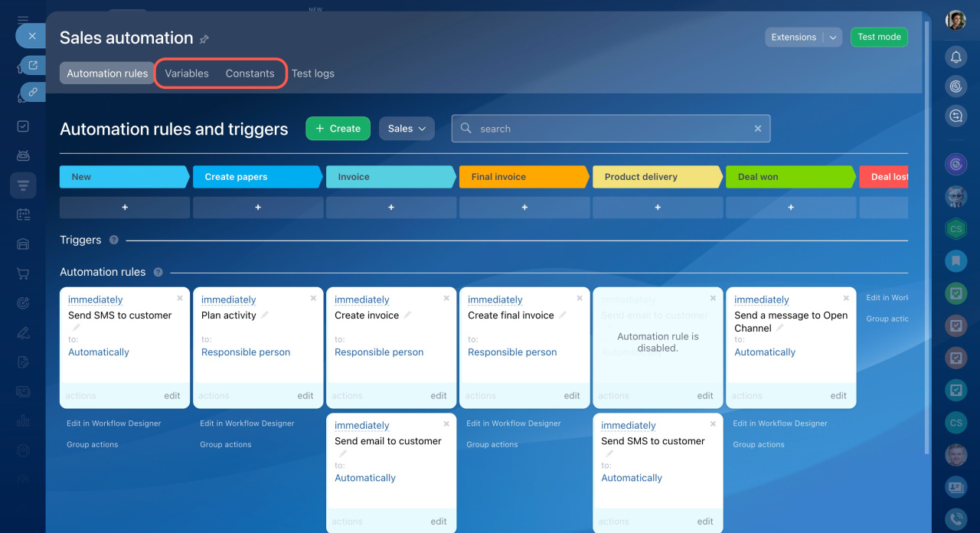This screenshot has width=980, height=533.
Task: Remove the Create invoice rule with its X
Action: pos(446,298)
